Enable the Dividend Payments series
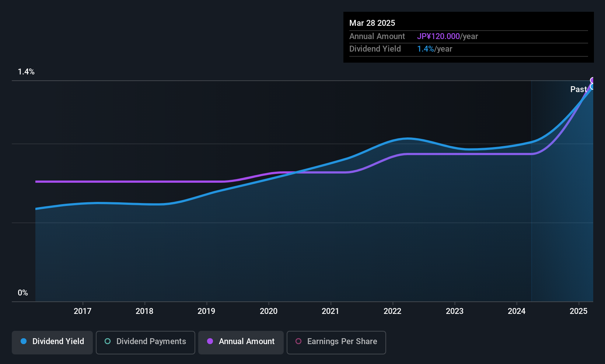This screenshot has width=605, height=364. coord(146,342)
